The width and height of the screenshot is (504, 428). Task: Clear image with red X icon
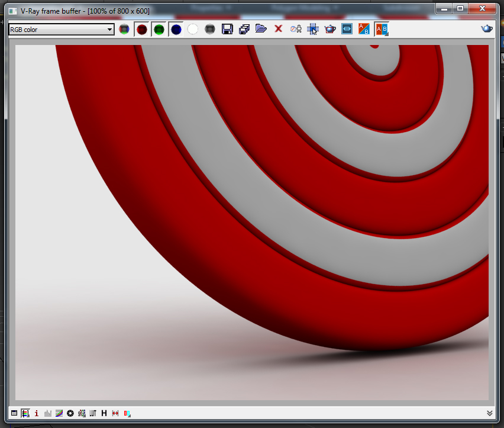tap(278, 29)
